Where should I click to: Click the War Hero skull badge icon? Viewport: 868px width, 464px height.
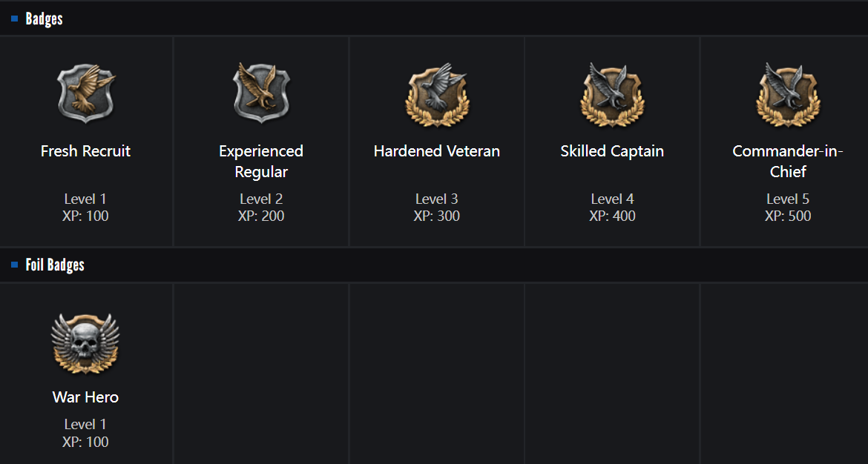[85, 343]
